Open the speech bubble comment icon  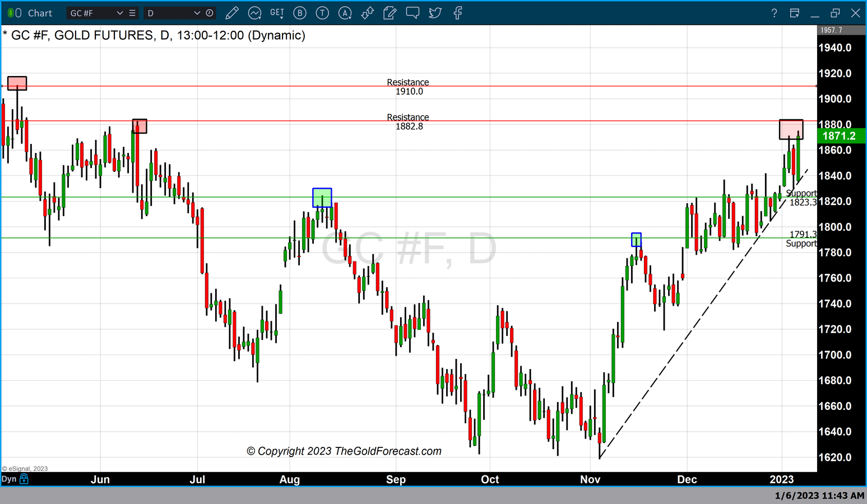click(412, 13)
